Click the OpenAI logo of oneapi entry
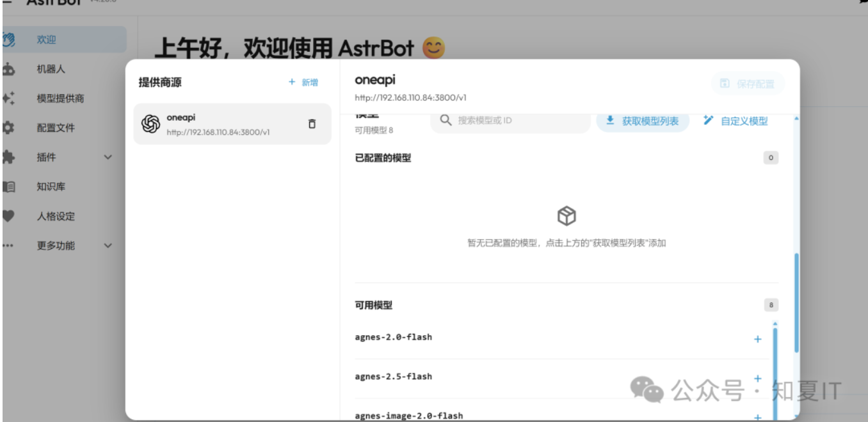Viewport: 868px width, 422px height. pyautogui.click(x=150, y=124)
